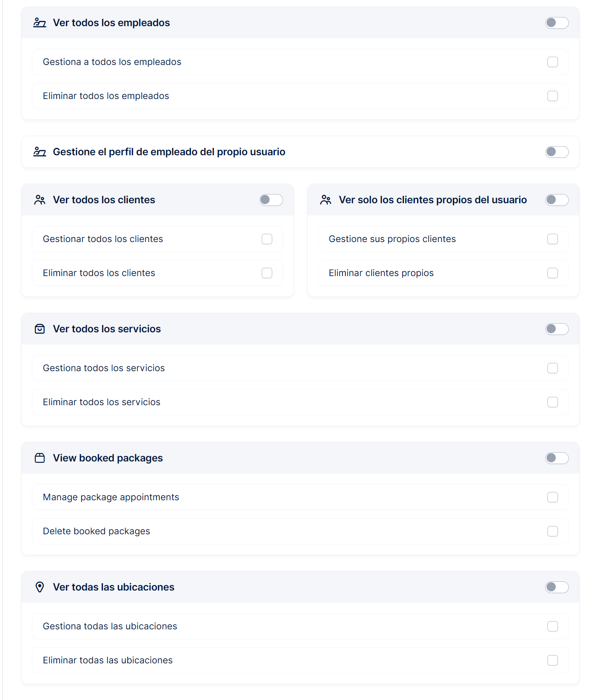Tick the Eliminar todos los clientes checkbox
The width and height of the screenshot is (595, 700).
tap(267, 273)
